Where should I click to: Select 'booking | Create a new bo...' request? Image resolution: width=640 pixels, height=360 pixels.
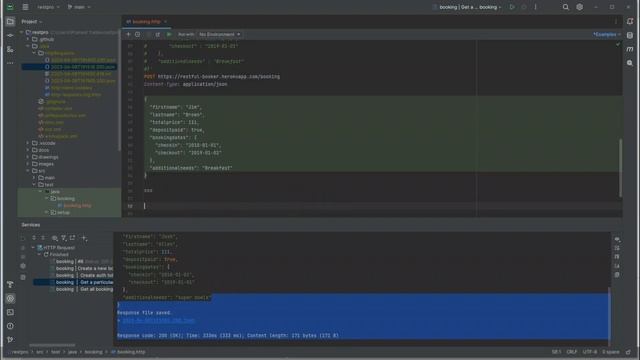[x=84, y=269]
